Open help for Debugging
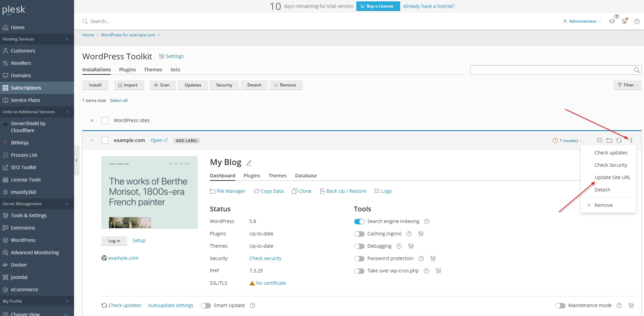 point(399,246)
